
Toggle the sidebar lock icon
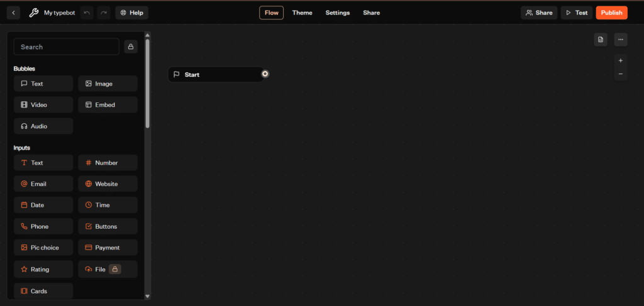coord(131,46)
